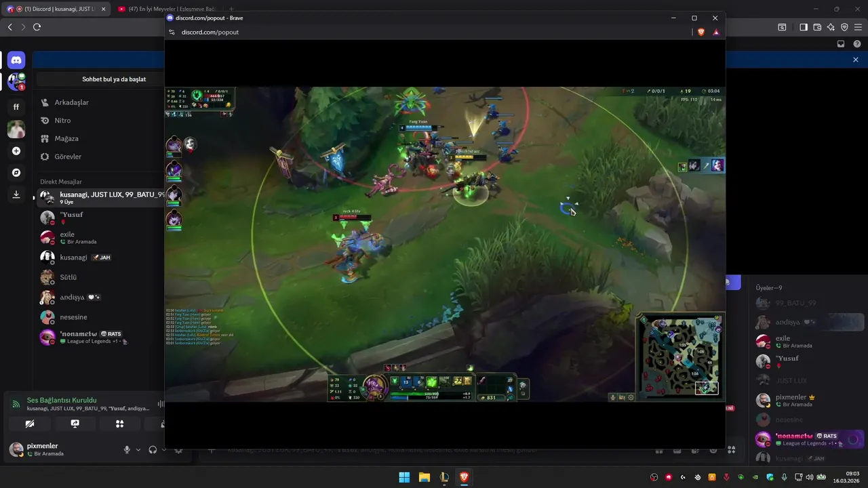
Task: Click the system tray microphone icon
Action: 784,477
